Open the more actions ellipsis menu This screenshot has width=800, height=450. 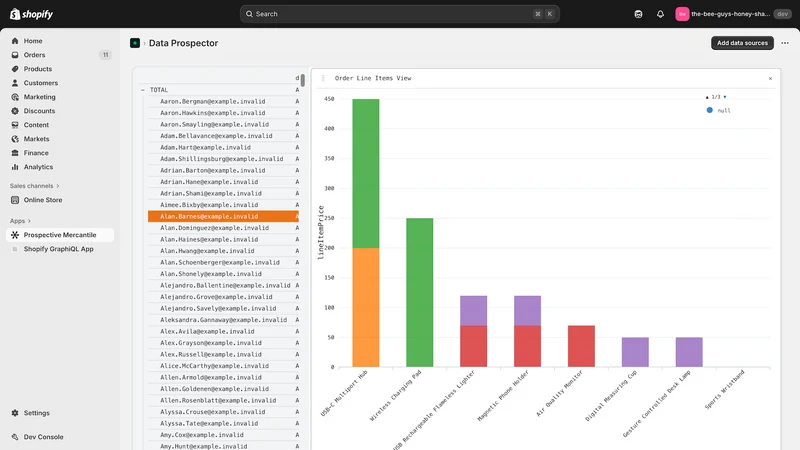click(x=785, y=43)
